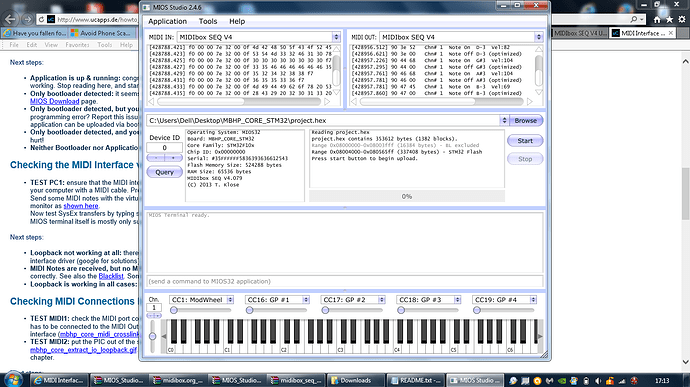
Task: Open the Application menu in MIOS Studio
Action: pyautogui.click(x=167, y=21)
